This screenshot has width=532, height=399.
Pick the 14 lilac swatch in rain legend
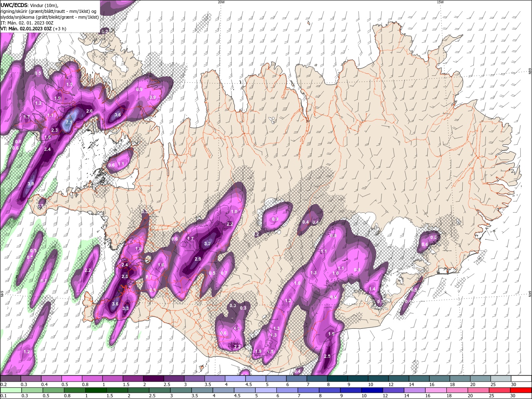tap(415, 390)
